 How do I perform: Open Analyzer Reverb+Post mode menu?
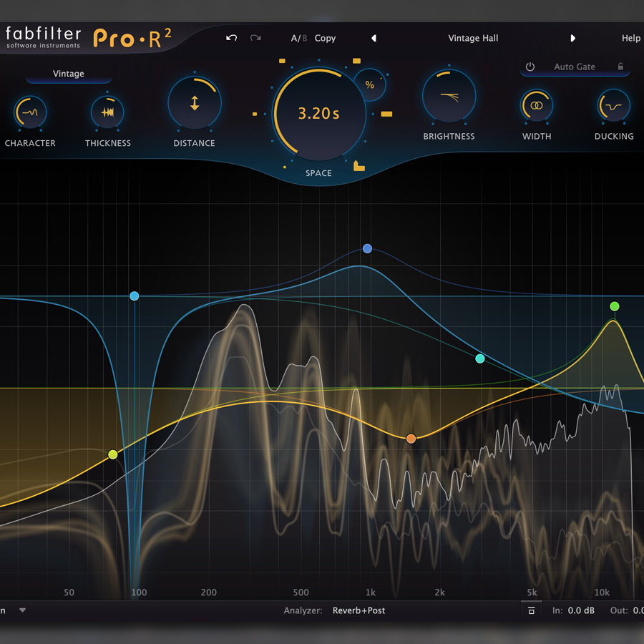358,611
